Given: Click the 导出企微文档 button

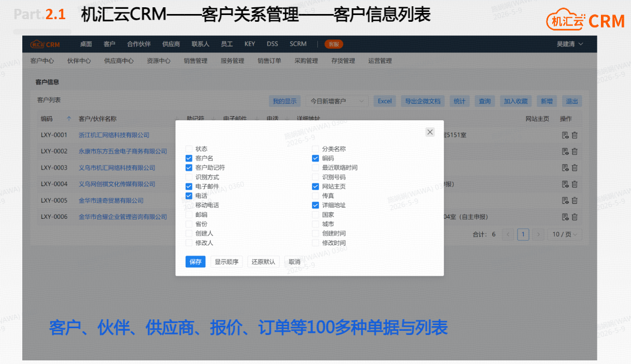Looking at the screenshot, I should point(423,101).
